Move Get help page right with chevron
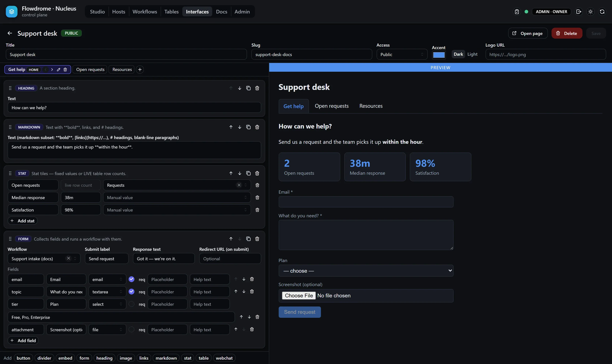The image size is (612, 364). coord(52,69)
